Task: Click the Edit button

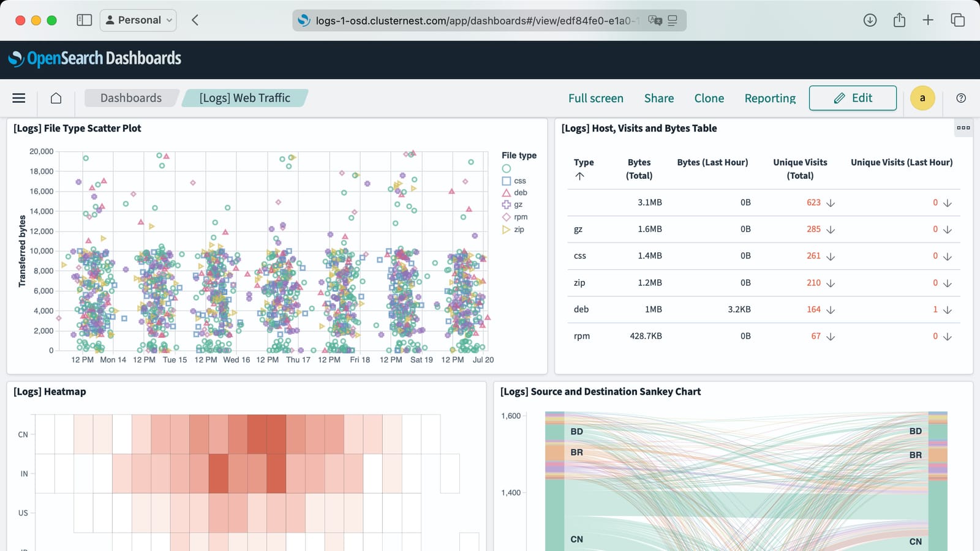Action: click(853, 98)
